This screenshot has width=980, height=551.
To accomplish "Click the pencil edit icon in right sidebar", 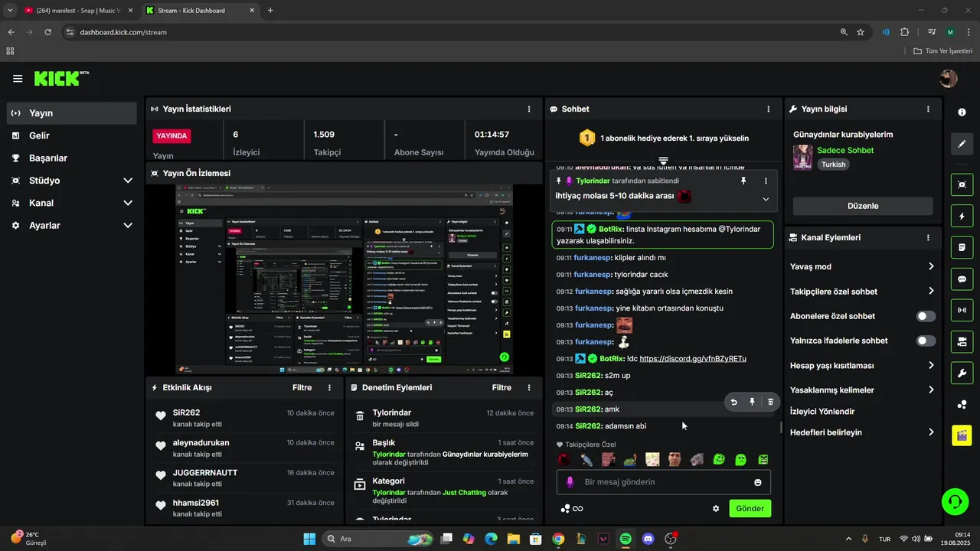I will tap(962, 144).
